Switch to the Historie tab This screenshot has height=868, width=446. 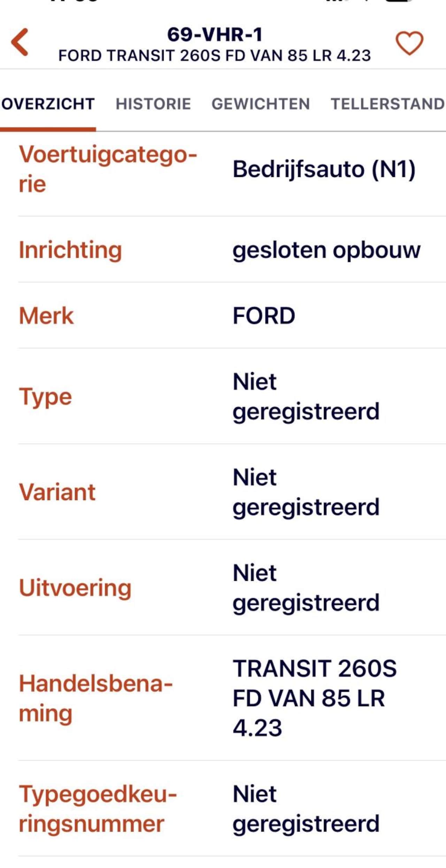pos(153,104)
